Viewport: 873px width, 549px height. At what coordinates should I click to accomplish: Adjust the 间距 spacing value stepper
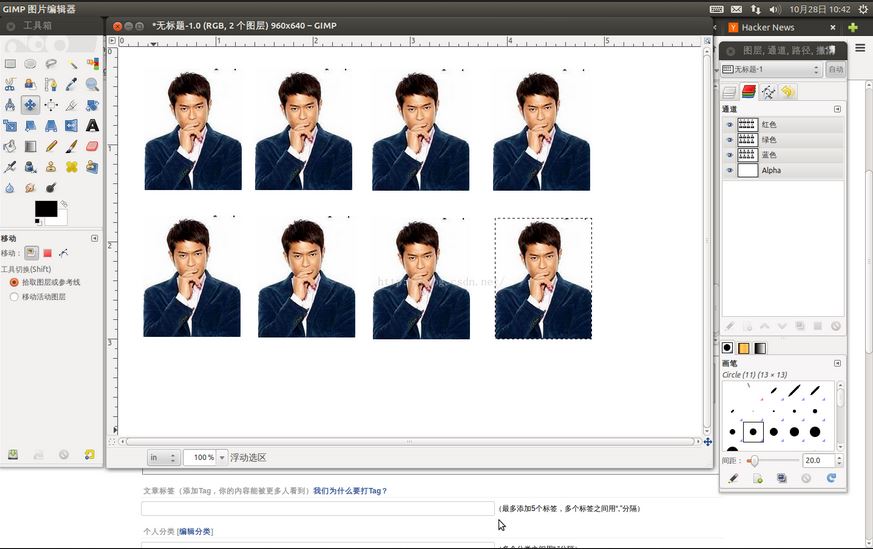point(839,460)
